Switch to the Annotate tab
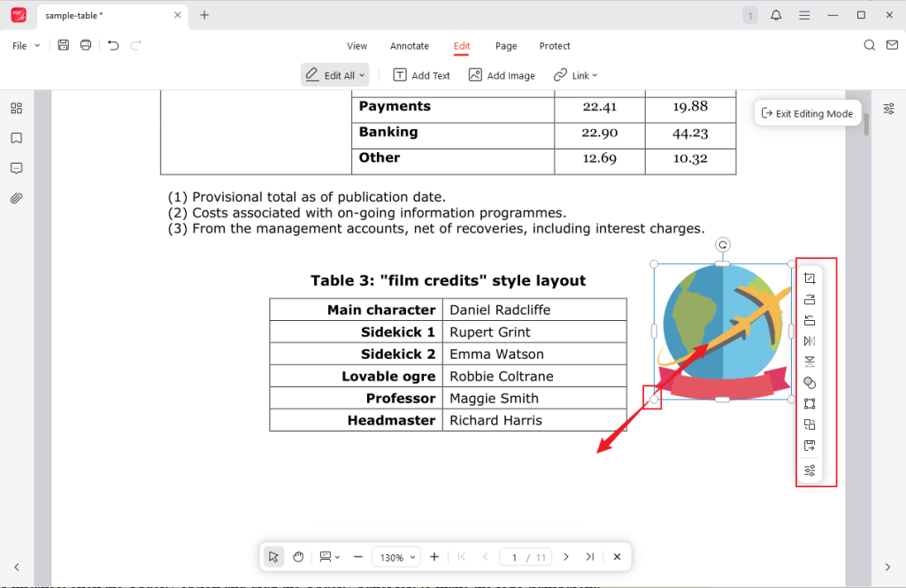Screen dimensions: 906x588 [409, 46]
